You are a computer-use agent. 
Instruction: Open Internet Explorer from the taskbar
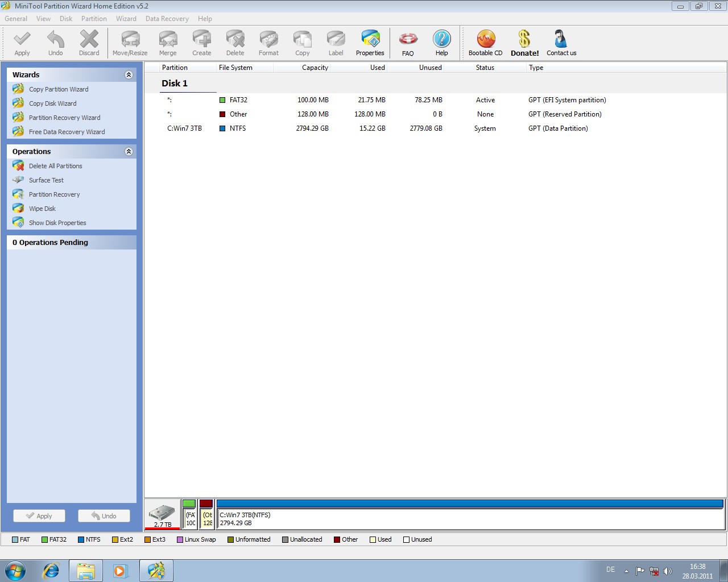coord(51,570)
